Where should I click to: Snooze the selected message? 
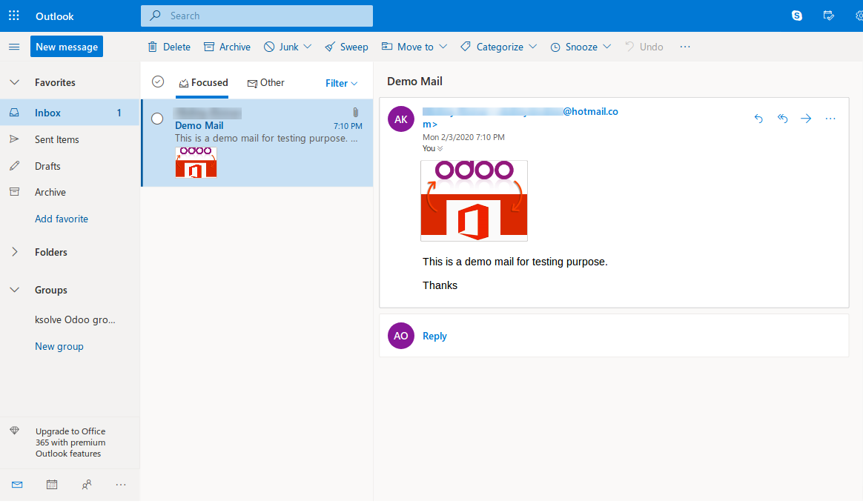click(x=574, y=47)
